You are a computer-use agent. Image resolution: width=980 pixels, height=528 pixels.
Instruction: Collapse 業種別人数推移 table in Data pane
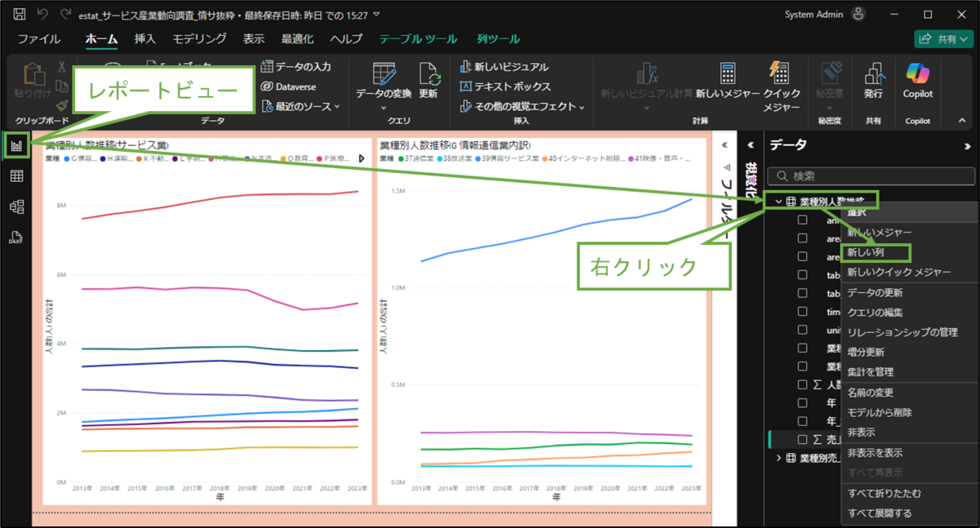pyautogui.click(x=779, y=200)
